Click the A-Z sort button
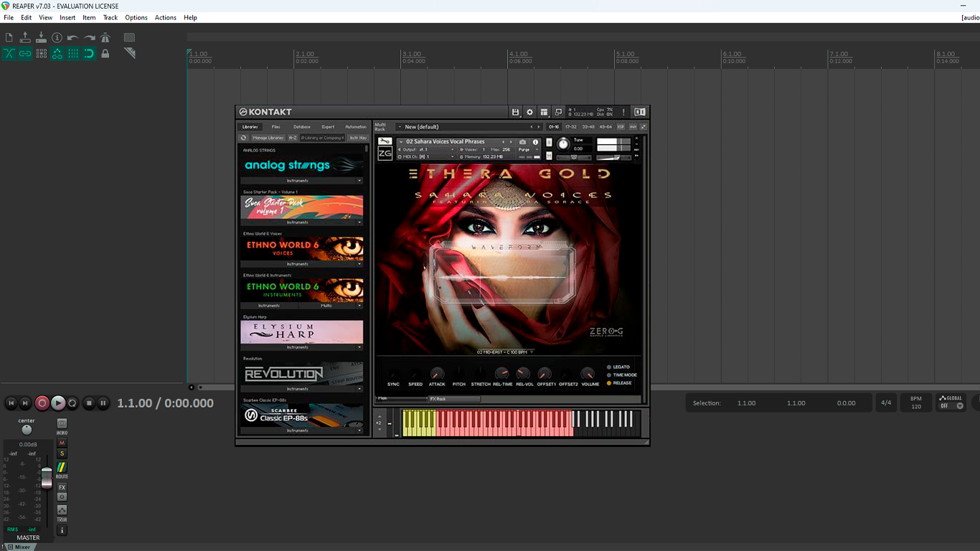Viewport: 980px width, 551px height. pyautogui.click(x=293, y=138)
